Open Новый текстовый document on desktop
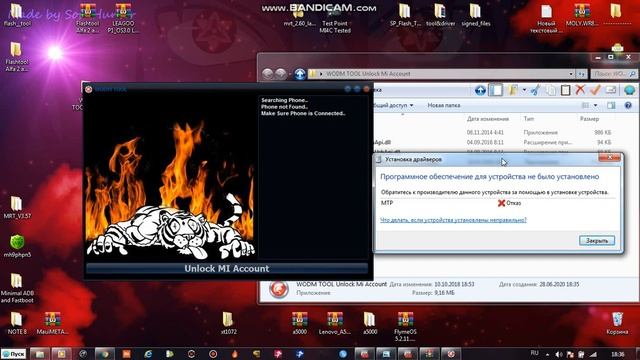Screen dimensions: 640x360 546,18
